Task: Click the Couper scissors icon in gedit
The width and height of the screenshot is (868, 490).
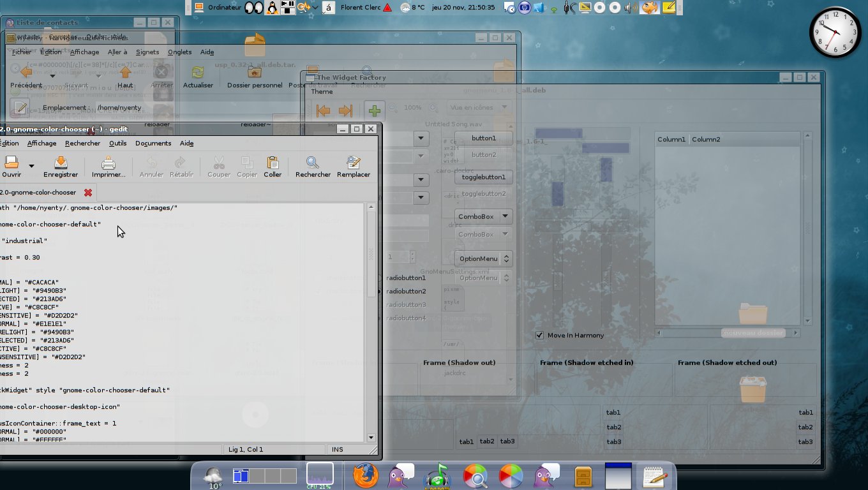Action: click(219, 162)
